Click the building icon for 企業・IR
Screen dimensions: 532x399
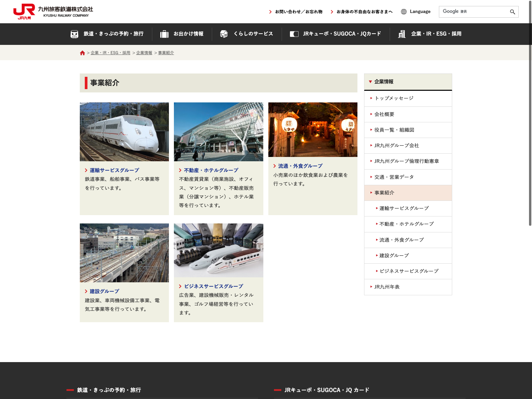point(402,34)
